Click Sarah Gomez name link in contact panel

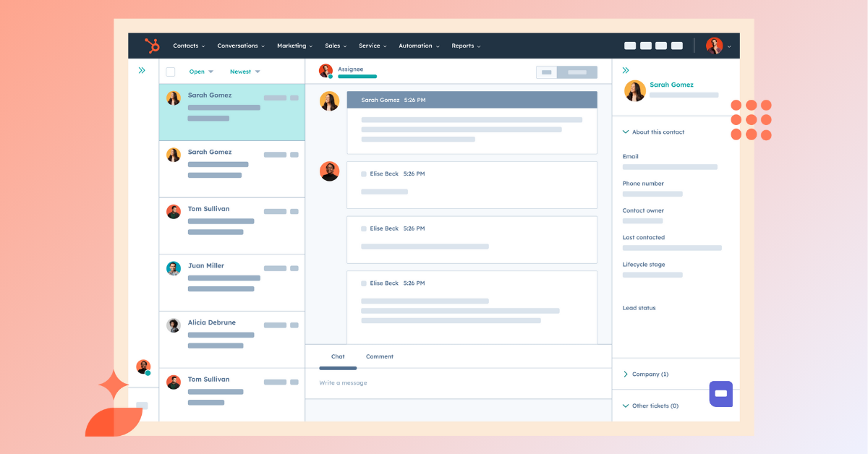[671, 85]
